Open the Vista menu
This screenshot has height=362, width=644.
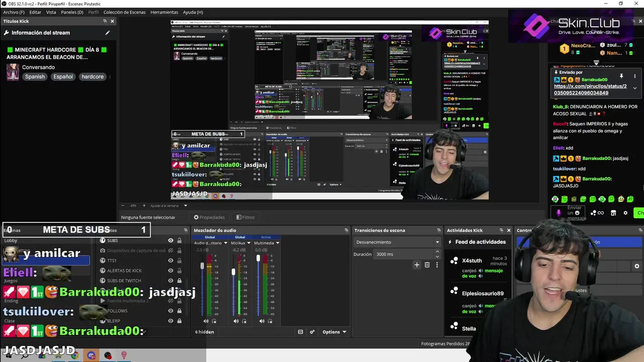pos(51,12)
